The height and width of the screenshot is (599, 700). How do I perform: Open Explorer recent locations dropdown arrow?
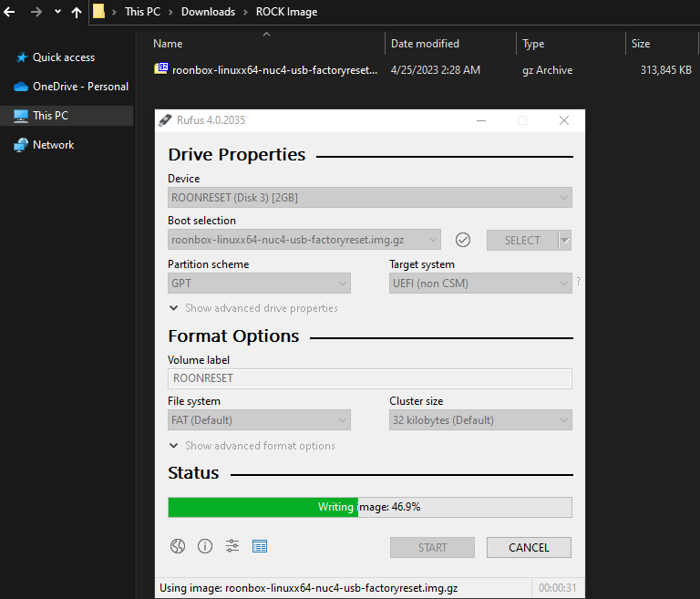(x=57, y=12)
